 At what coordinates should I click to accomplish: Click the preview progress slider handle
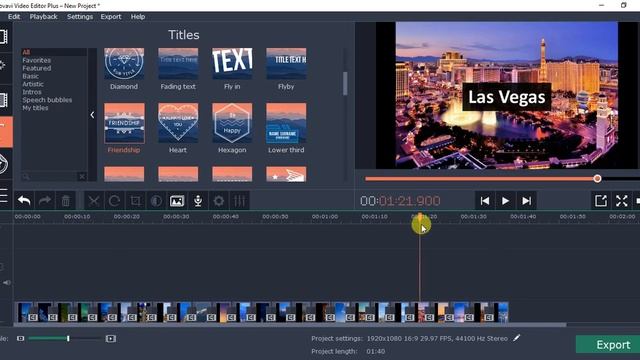(x=597, y=178)
